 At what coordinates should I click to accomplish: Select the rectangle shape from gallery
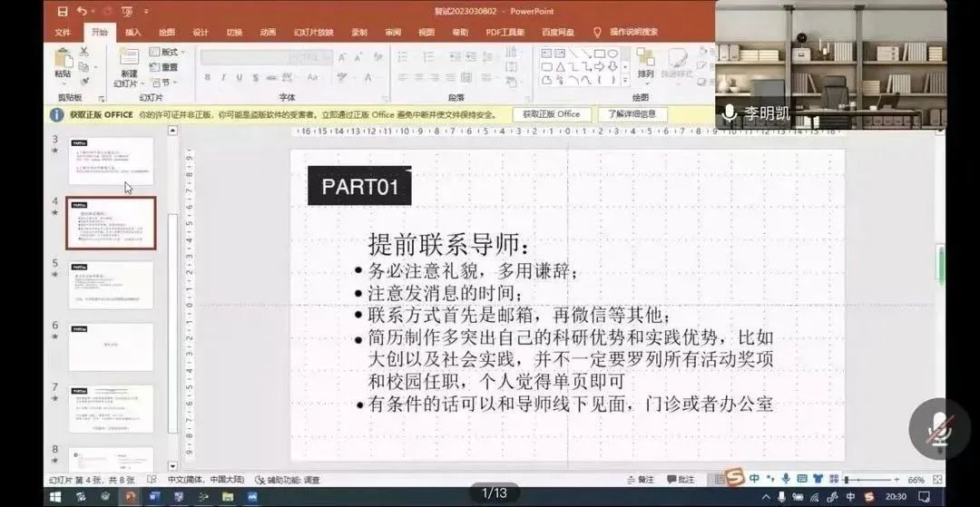[600, 54]
